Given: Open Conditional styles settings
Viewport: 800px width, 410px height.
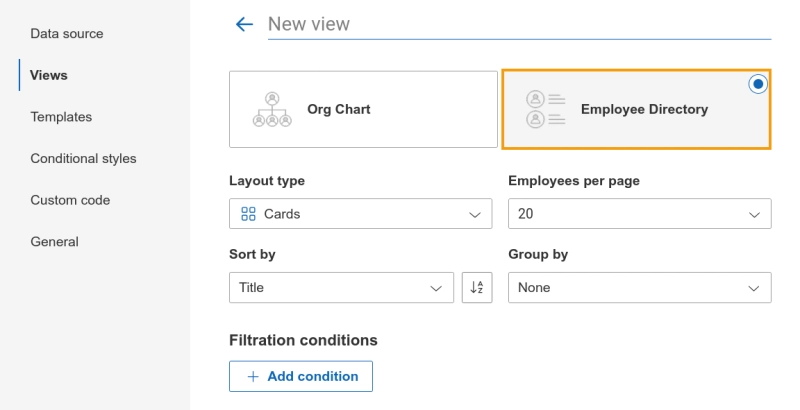Looking at the screenshot, I should 83,159.
